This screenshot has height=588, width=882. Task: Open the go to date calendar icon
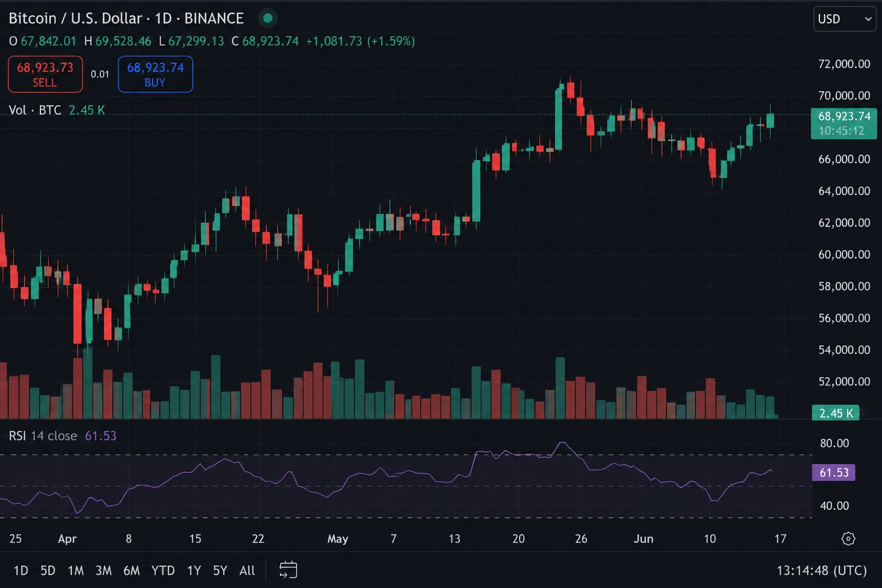tap(288, 570)
